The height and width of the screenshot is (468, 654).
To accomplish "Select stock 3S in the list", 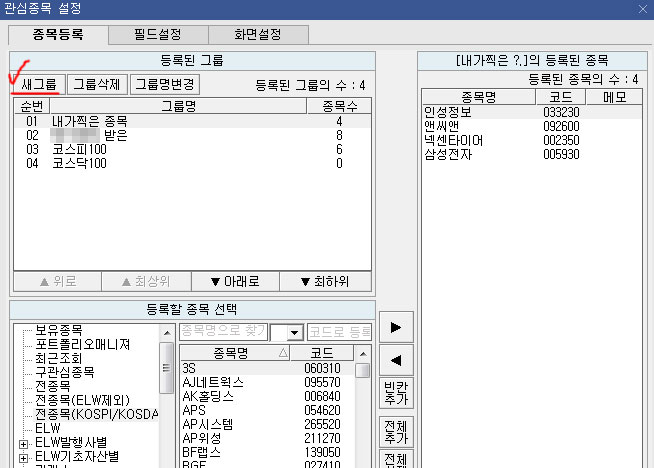I will click(267, 368).
